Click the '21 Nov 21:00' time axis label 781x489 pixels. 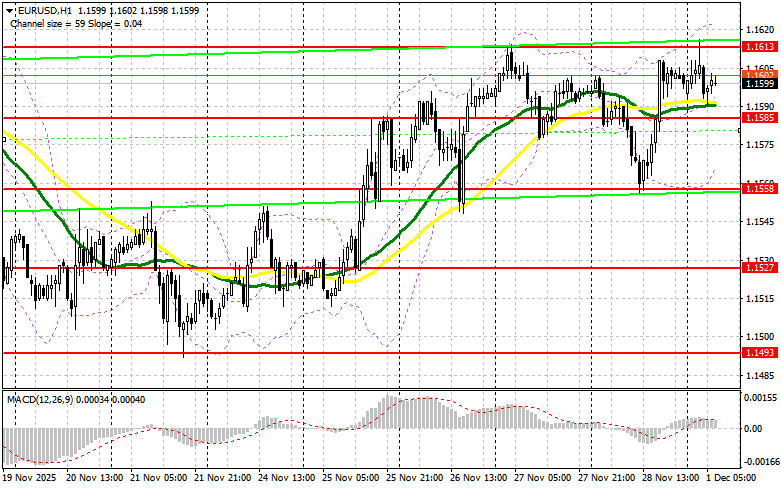(223, 478)
